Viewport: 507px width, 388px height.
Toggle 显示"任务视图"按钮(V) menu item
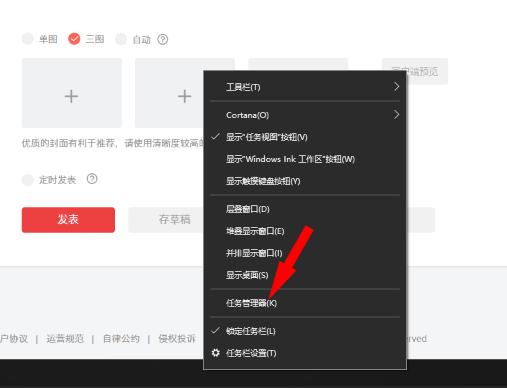point(305,137)
